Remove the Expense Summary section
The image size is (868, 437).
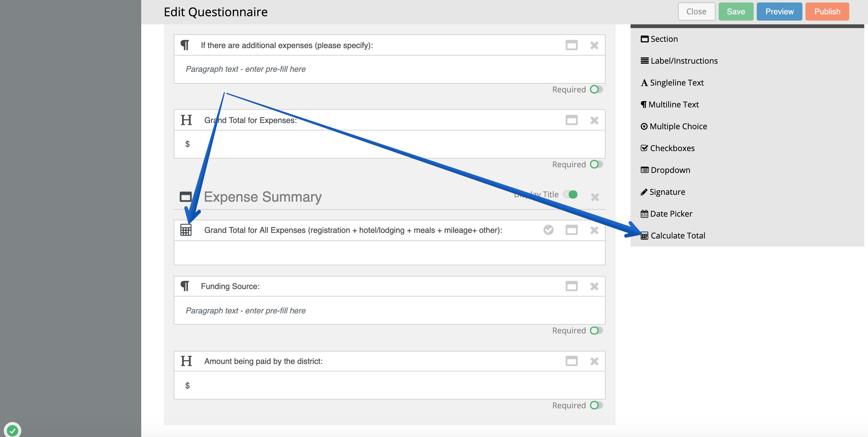[595, 197]
